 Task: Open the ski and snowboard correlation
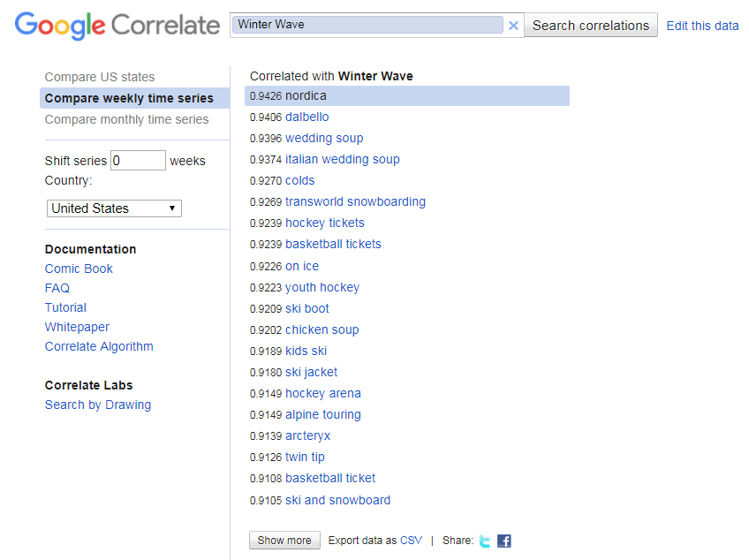pos(337,500)
